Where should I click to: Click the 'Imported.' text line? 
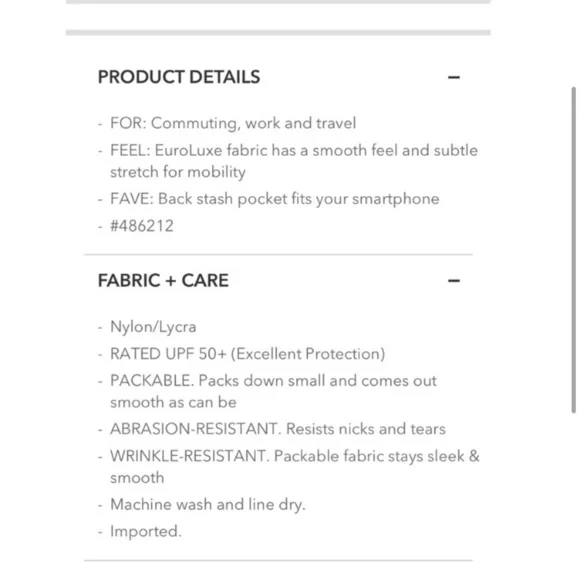[146, 532]
